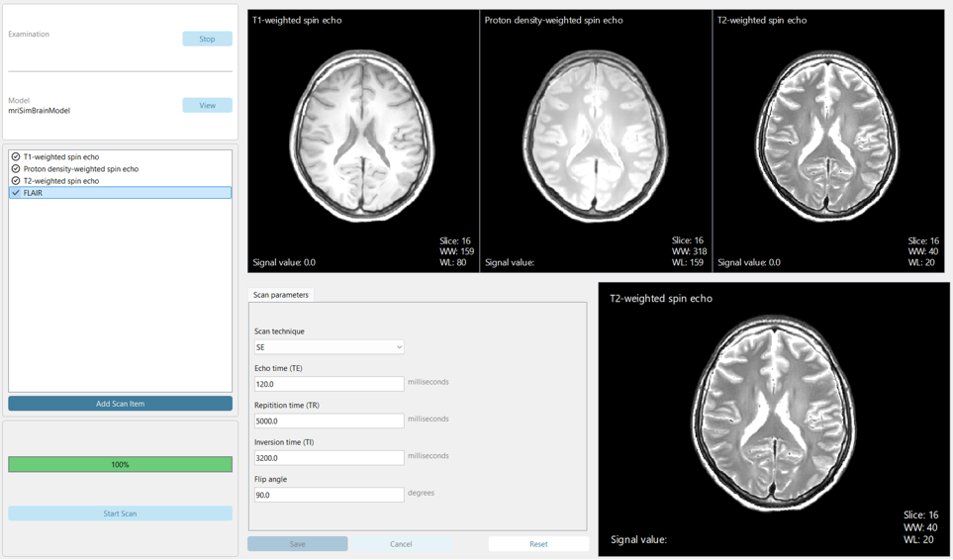953x560 pixels.
Task: Click the Proton density-weighted scan status icon
Action: click(x=16, y=169)
